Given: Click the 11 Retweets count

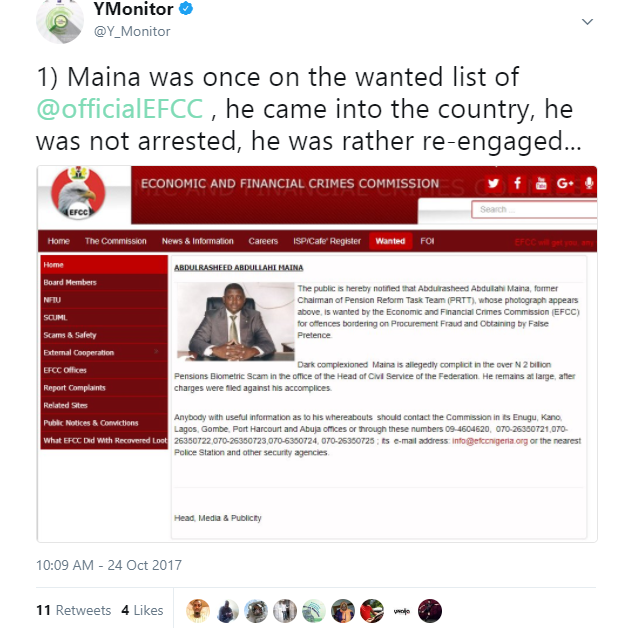Looking at the screenshot, I should click(73, 610).
